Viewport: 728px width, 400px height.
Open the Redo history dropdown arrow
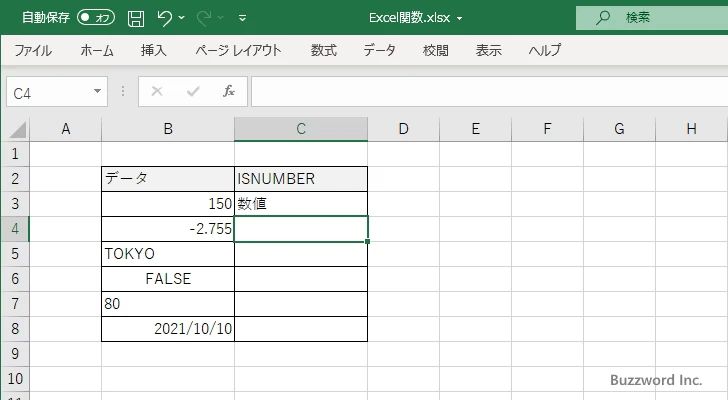pos(221,18)
